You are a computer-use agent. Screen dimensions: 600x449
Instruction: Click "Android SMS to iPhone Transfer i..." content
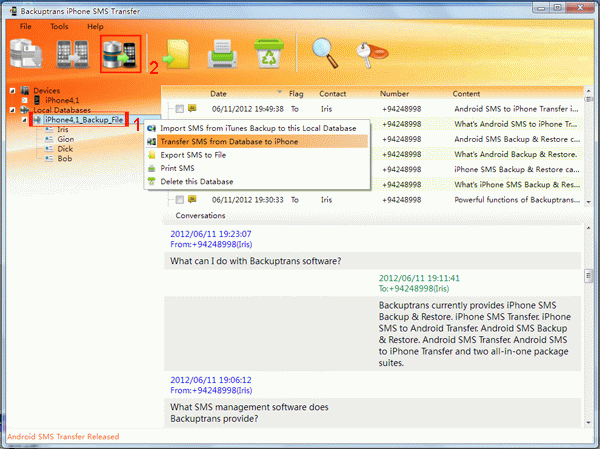click(516, 109)
